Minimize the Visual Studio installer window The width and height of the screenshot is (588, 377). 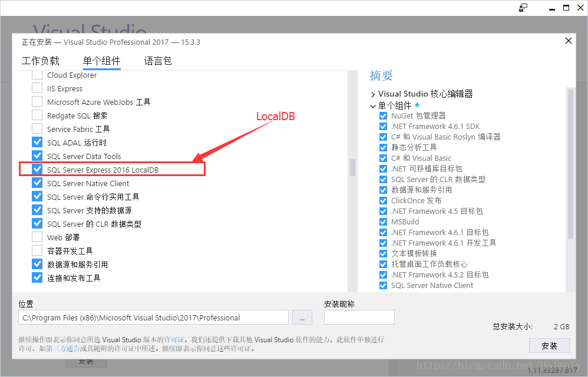click(551, 8)
